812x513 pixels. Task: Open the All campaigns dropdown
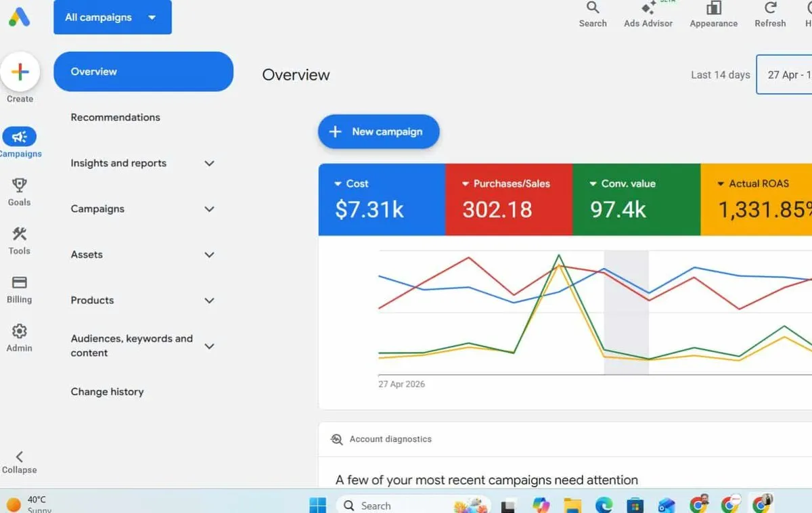click(x=112, y=18)
